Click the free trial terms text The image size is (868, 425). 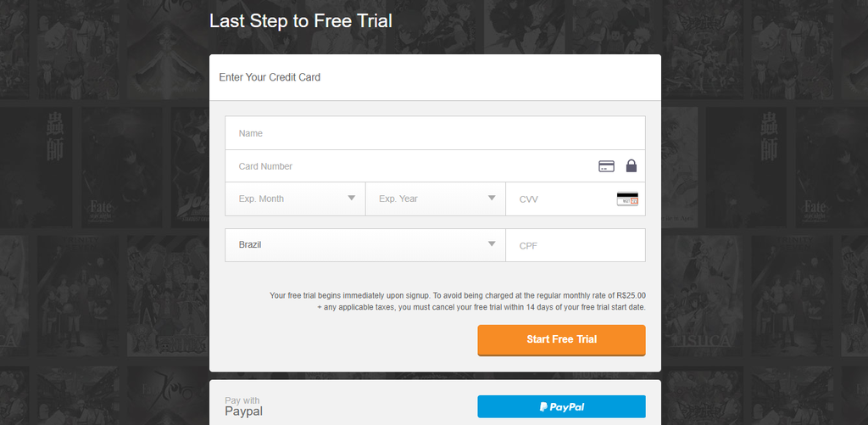pyautogui.click(x=458, y=301)
